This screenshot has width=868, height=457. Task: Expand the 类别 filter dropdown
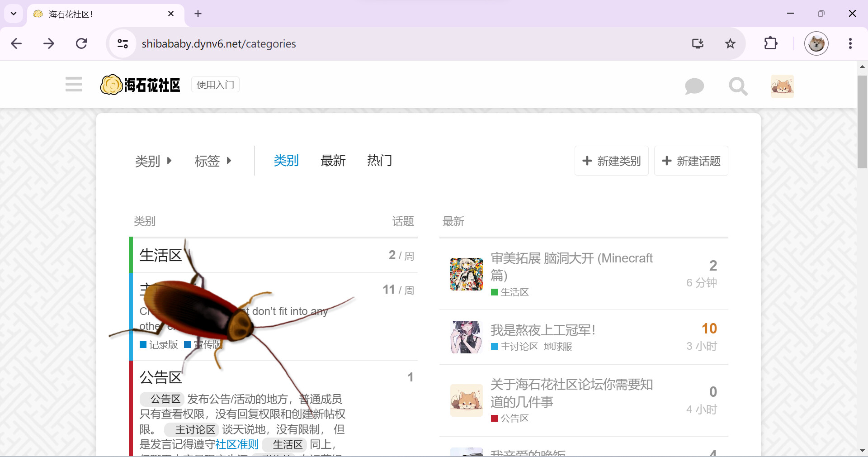153,161
